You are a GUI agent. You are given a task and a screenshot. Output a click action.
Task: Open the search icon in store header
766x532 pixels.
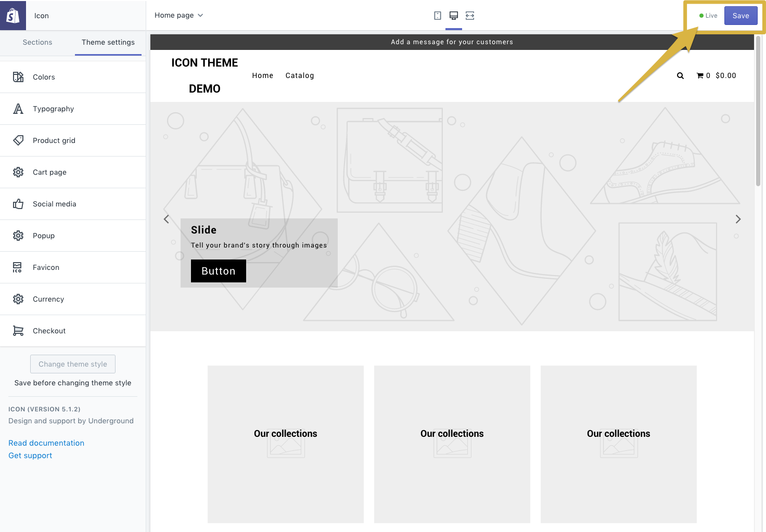[x=680, y=75]
